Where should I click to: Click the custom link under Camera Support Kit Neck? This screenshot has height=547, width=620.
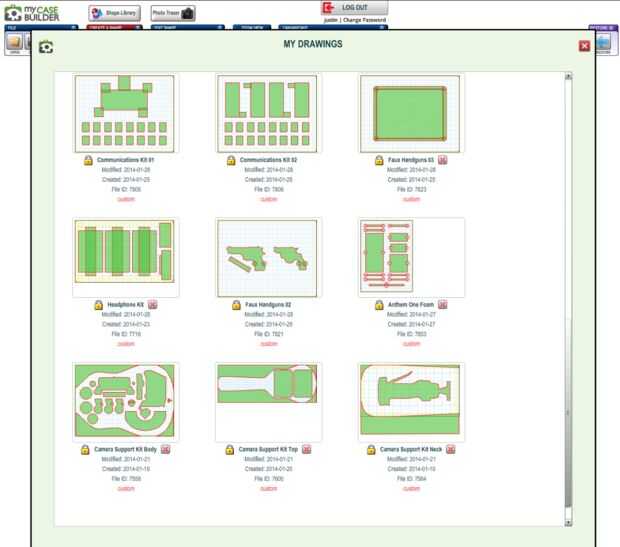(411, 489)
